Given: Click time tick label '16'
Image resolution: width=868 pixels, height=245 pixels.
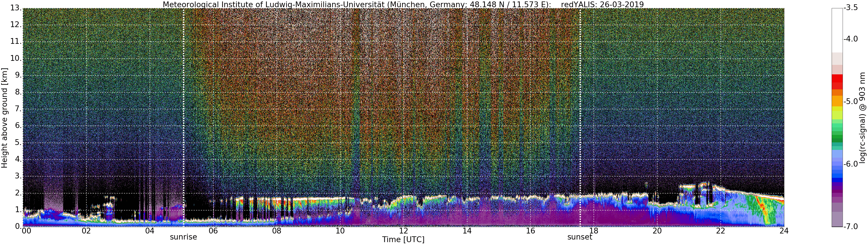Looking at the screenshot, I should (x=530, y=231).
